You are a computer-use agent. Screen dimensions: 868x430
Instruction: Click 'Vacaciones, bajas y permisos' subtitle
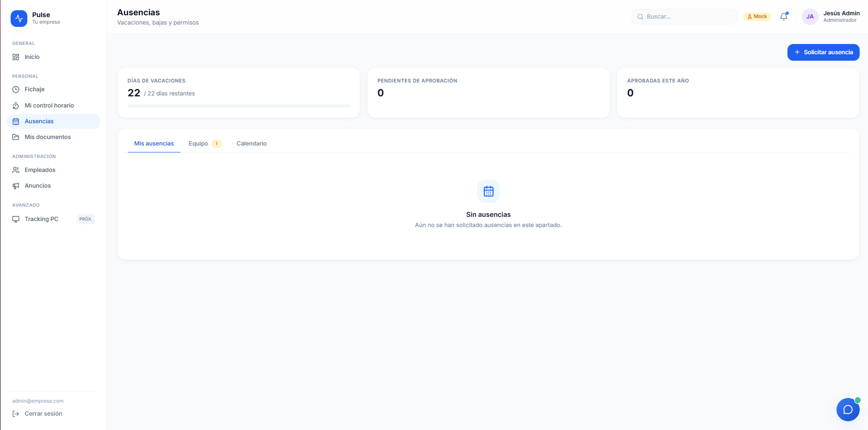click(158, 23)
